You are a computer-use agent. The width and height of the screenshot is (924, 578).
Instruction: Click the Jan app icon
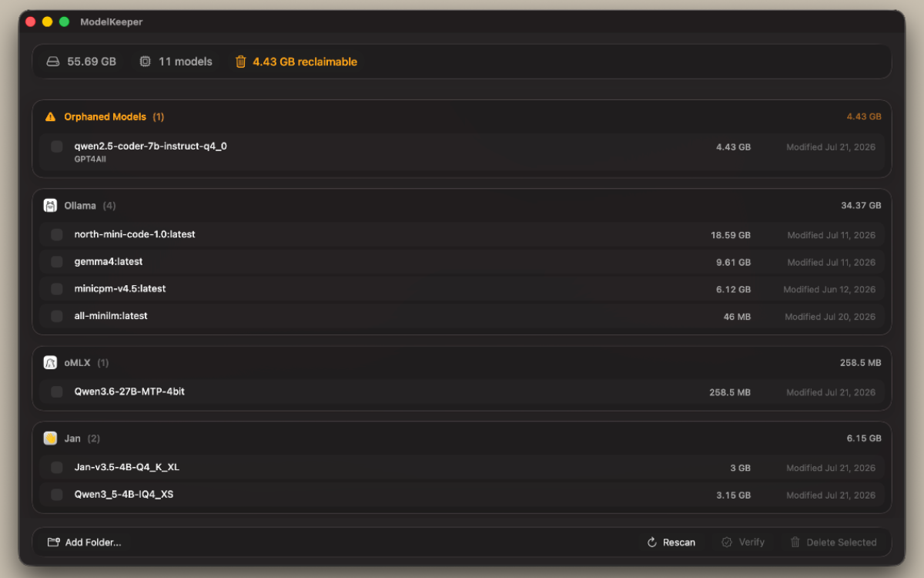[50, 439]
